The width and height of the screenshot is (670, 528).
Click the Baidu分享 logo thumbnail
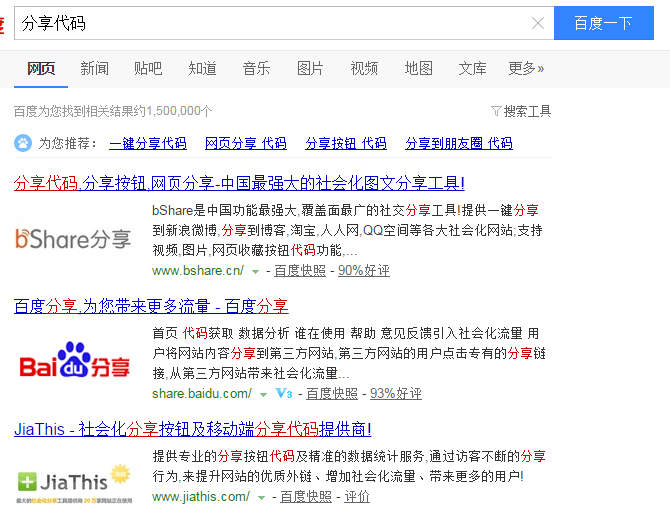tap(75, 361)
